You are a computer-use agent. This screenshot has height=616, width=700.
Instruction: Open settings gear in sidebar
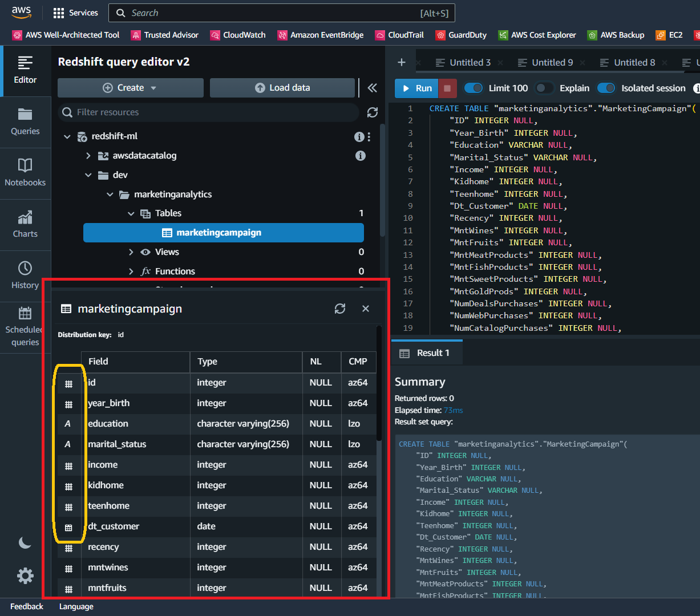(x=25, y=576)
